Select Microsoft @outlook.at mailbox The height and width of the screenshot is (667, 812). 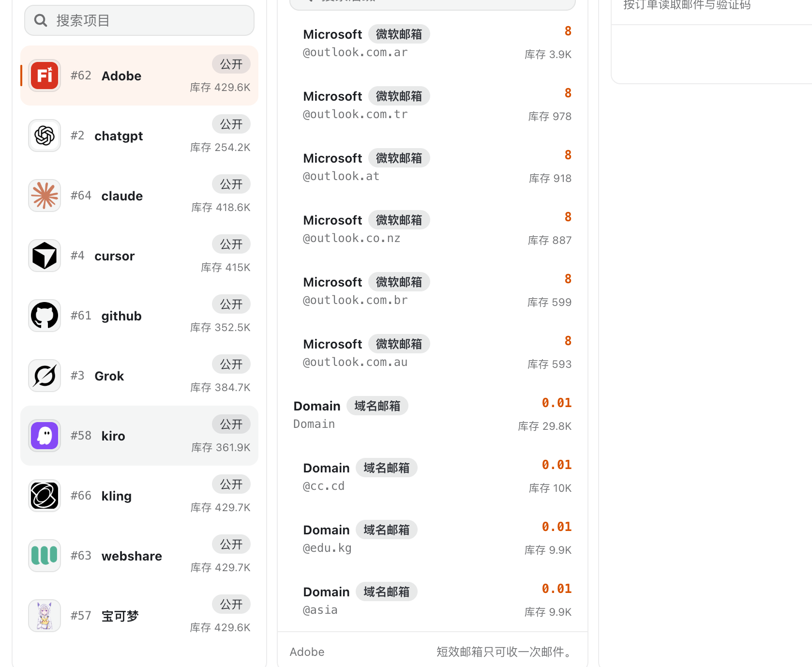(x=433, y=167)
